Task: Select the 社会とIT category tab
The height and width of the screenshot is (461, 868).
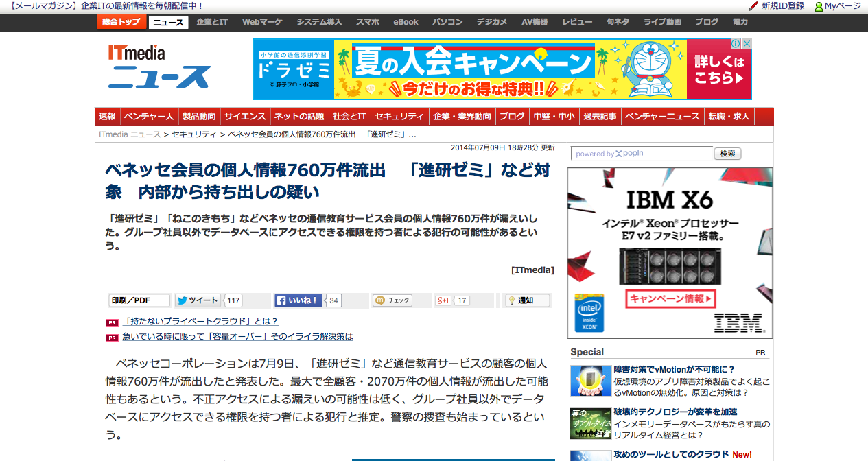Action: pyautogui.click(x=350, y=117)
